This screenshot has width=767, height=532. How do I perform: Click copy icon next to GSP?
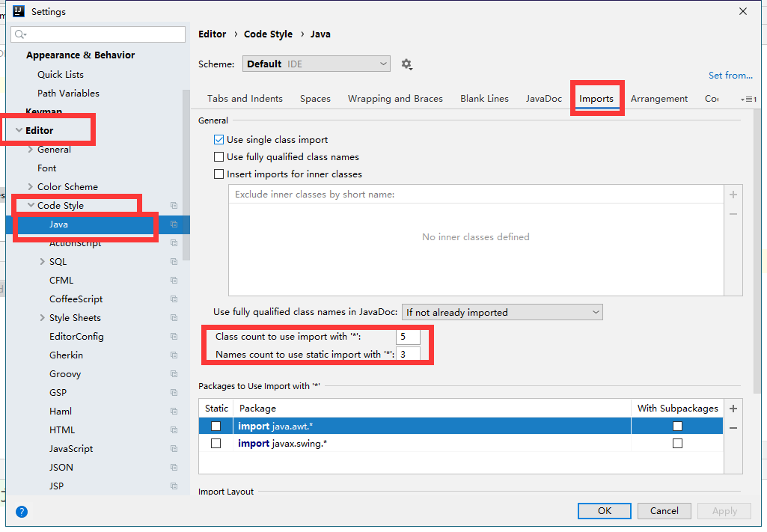174,393
